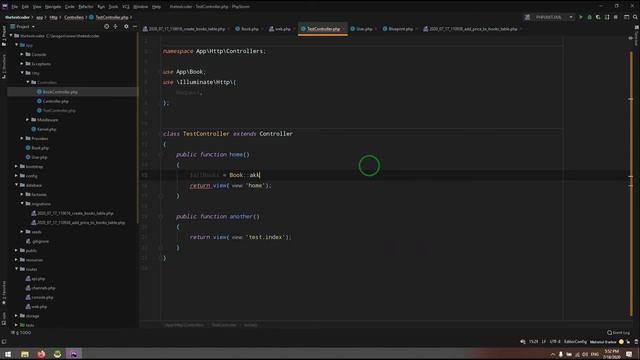The height and width of the screenshot is (360, 640).
Task: Open the Event Log button
Action: 618,333
